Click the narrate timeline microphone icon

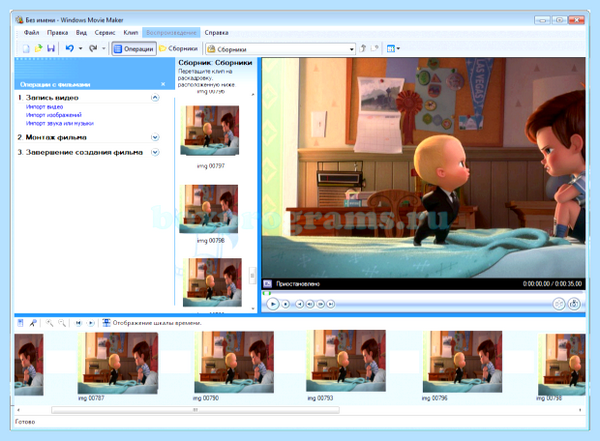click(x=33, y=323)
